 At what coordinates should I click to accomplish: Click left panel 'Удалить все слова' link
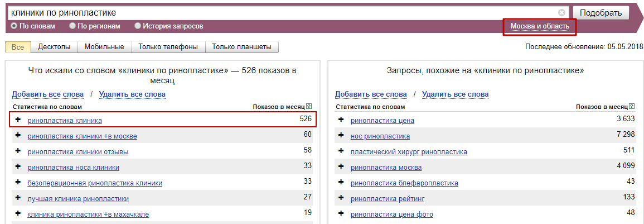pyautogui.click(x=132, y=94)
